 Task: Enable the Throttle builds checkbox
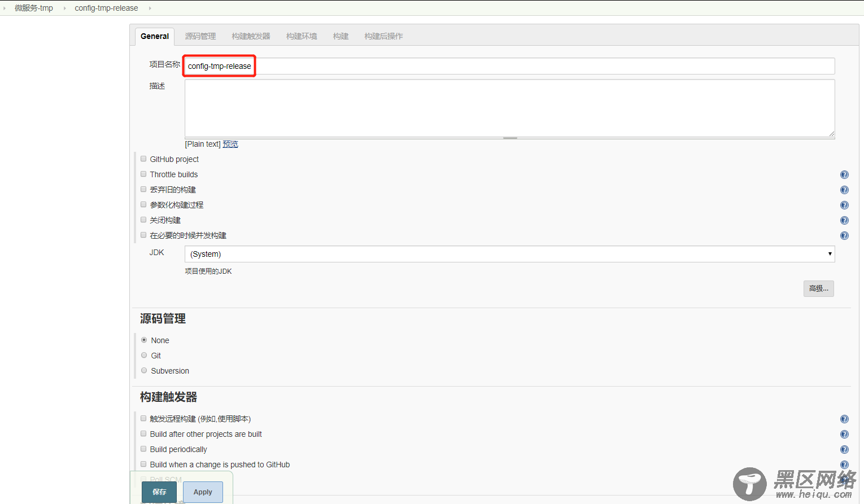[143, 174]
